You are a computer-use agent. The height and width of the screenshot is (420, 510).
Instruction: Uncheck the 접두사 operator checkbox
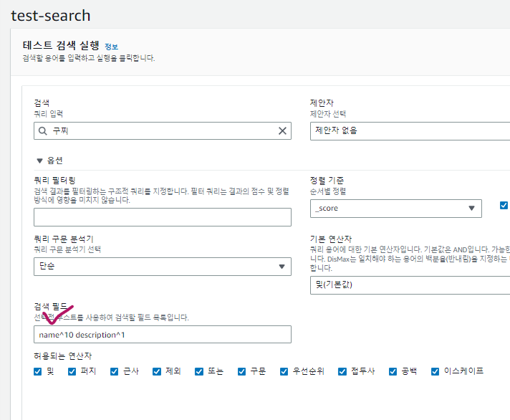click(x=342, y=371)
